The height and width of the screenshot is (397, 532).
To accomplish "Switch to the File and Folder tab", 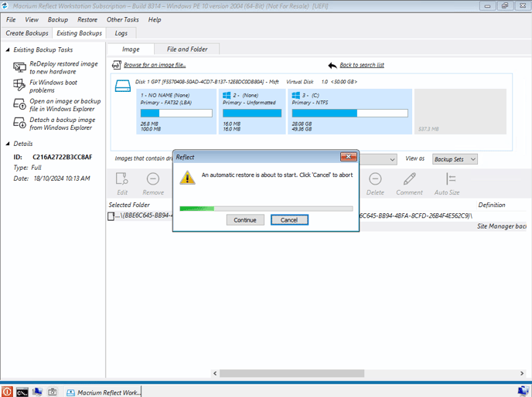I will pyautogui.click(x=187, y=49).
